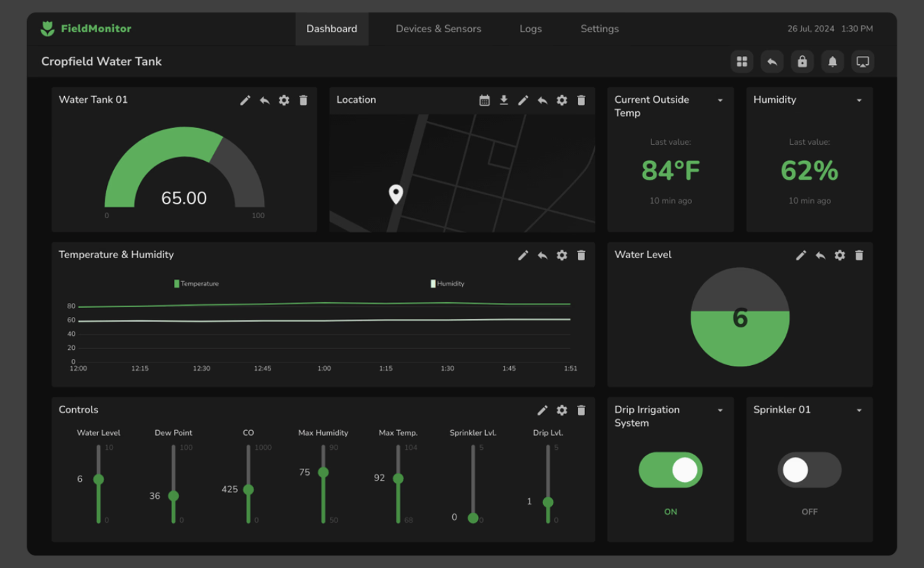Expand Drip Irrigation System dropdown arrow
Image resolution: width=924 pixels, height=568 pixels.
pos(720,411)
